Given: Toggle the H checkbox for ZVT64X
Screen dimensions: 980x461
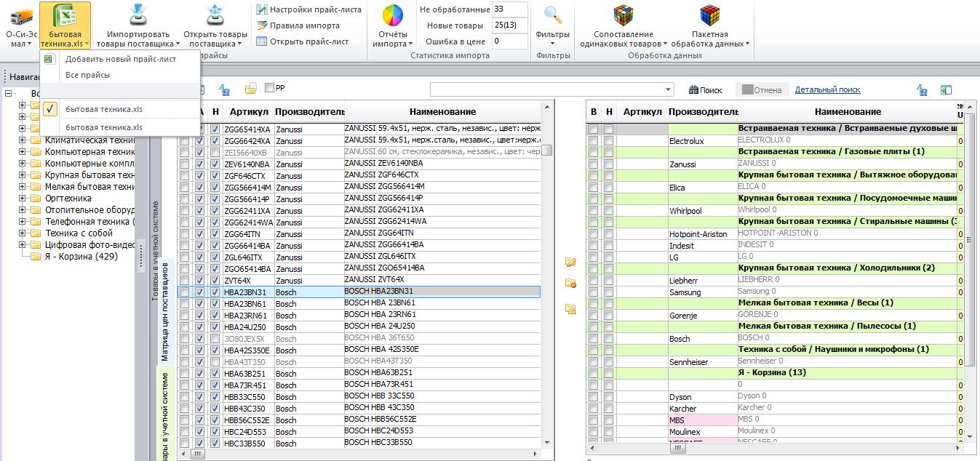Looking at the screenshot, I should [215, 281].
